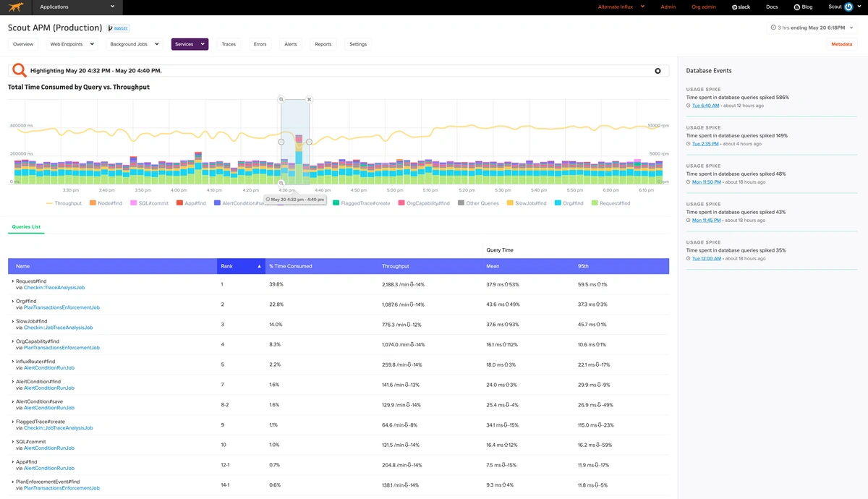The width and height of the screenshot is (868, 499).
Task: Toggle SQL#commit in the chart legend
Action: pos(149,203)
